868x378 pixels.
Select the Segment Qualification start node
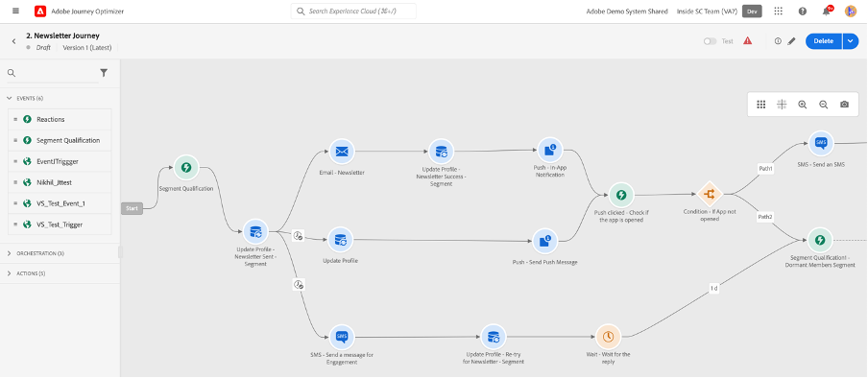(186, 167)
